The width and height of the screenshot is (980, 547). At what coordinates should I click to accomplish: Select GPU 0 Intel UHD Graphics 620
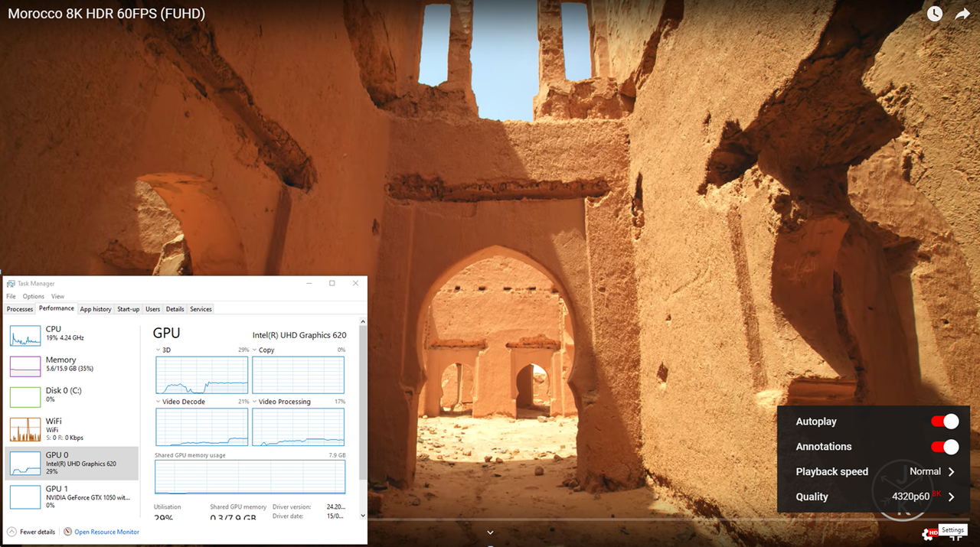point(71,463)
